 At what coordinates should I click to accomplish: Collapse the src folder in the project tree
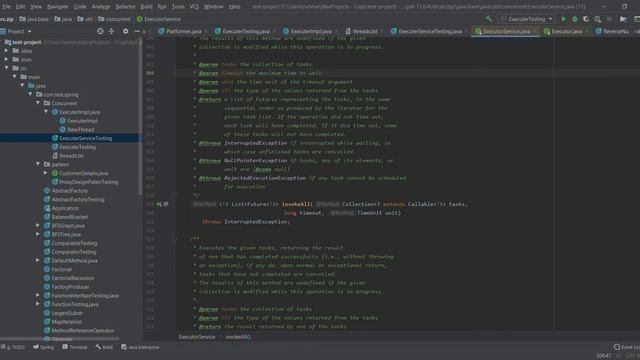(7, 68)
